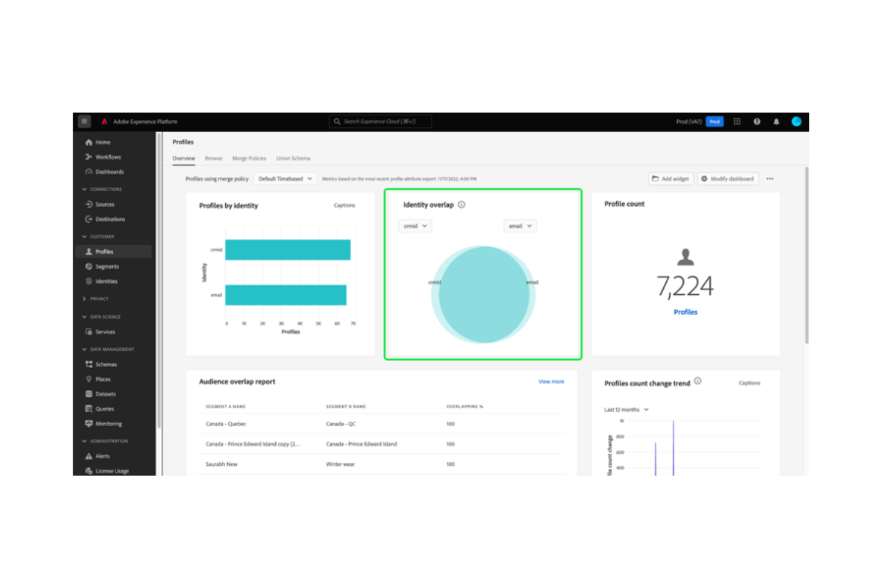
Task: Expand the Privacy section
Action: tap(85, 298)
